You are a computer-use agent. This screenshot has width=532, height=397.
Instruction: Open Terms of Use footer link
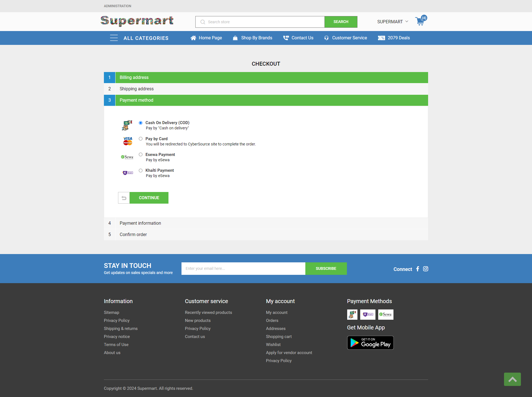[x=116, y=345]
